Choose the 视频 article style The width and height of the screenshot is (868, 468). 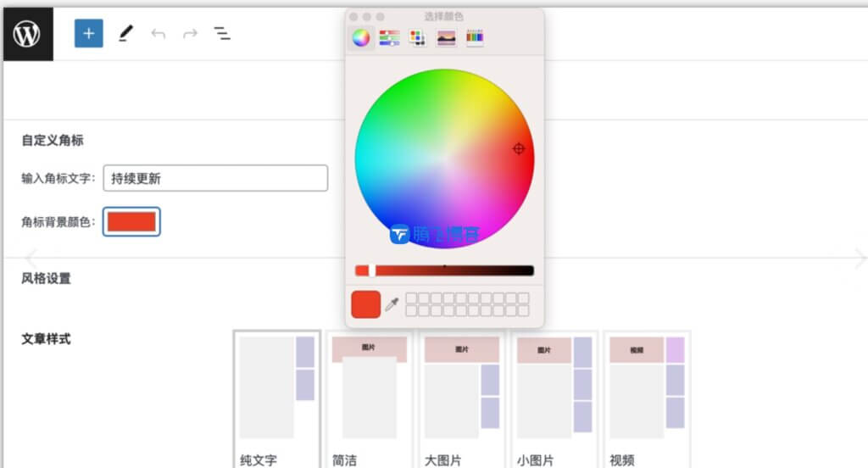click(x=647, y=399)
